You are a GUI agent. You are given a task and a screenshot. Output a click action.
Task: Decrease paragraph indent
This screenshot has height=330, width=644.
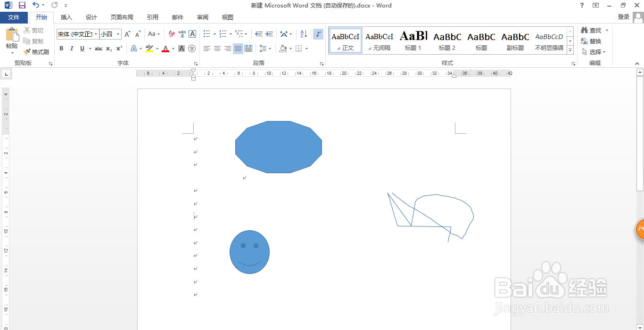tap(259, 34)
